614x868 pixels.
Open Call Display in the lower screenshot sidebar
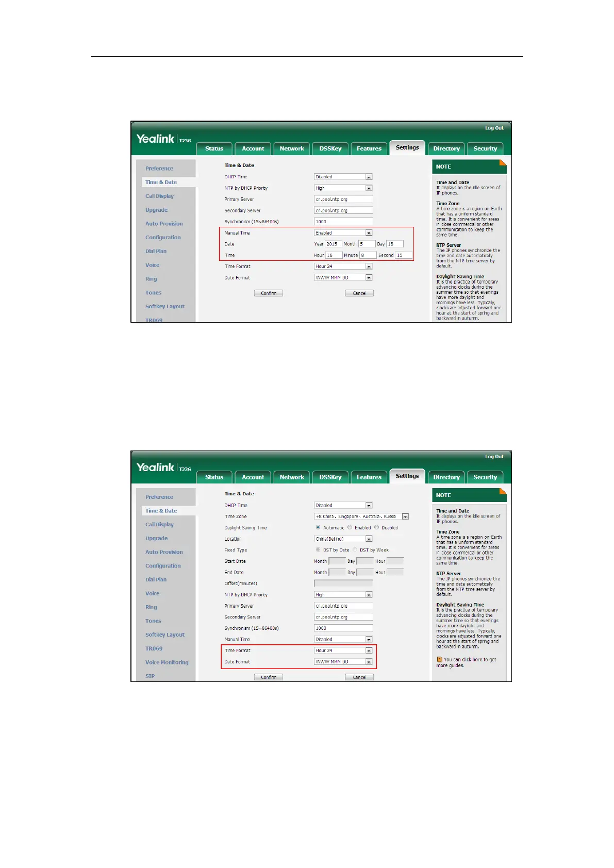pyautogui.click(x=159, y=525)
